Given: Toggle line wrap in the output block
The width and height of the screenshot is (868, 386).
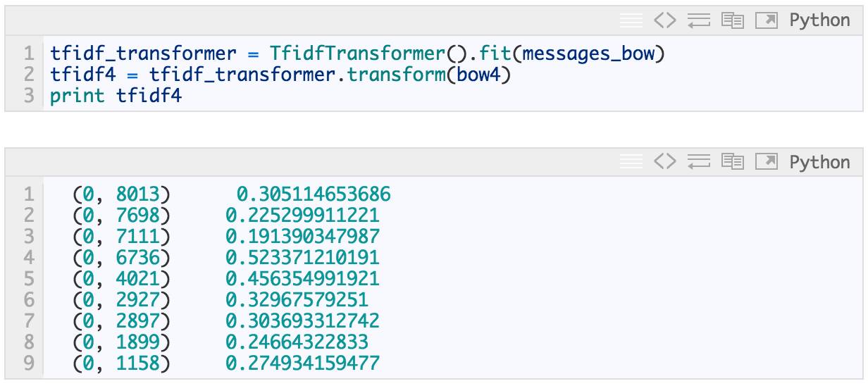Looking at the screenshot, I should tap(698, 163).
